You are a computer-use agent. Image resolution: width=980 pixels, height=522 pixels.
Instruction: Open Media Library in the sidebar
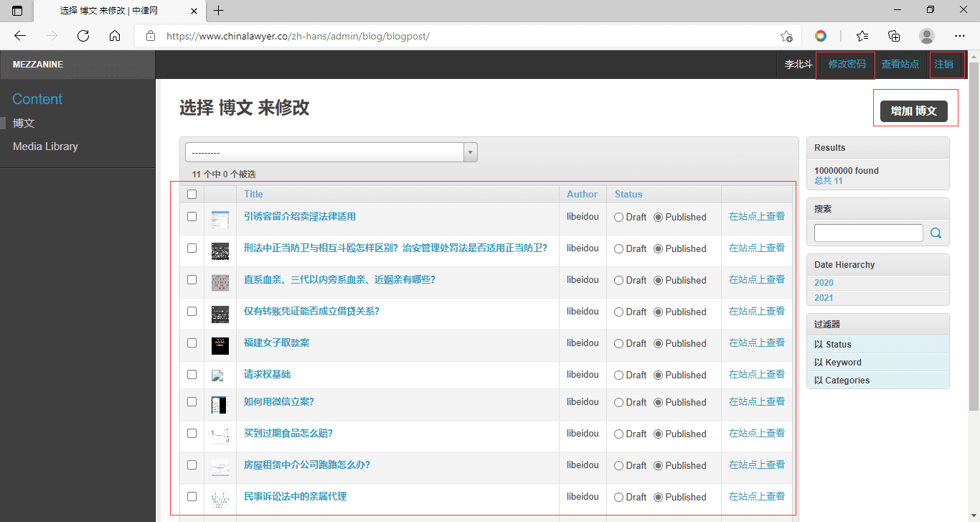click(45, 146)
